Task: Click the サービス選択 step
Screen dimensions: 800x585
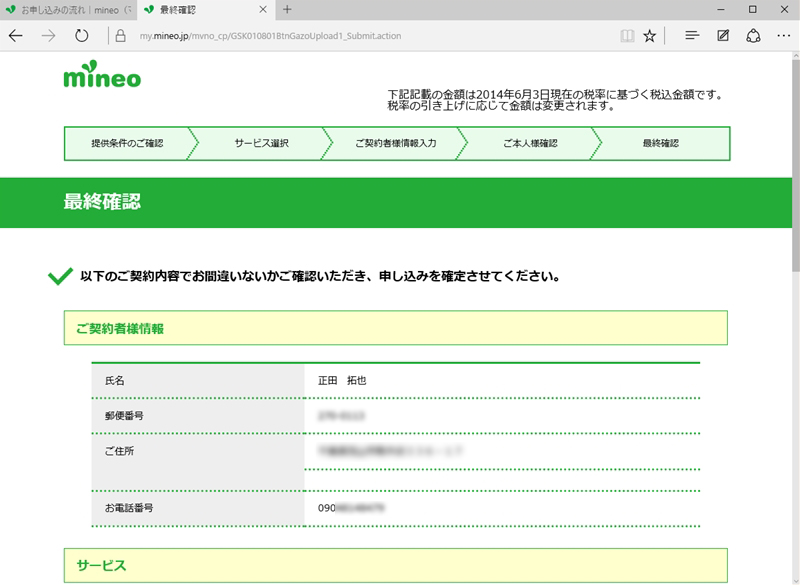Action: (x=261, y=143)
